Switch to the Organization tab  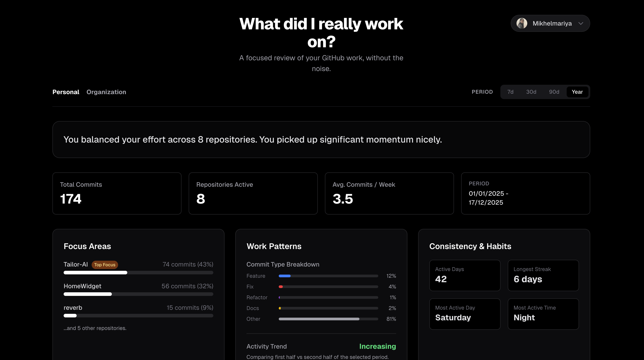(106, 92)
